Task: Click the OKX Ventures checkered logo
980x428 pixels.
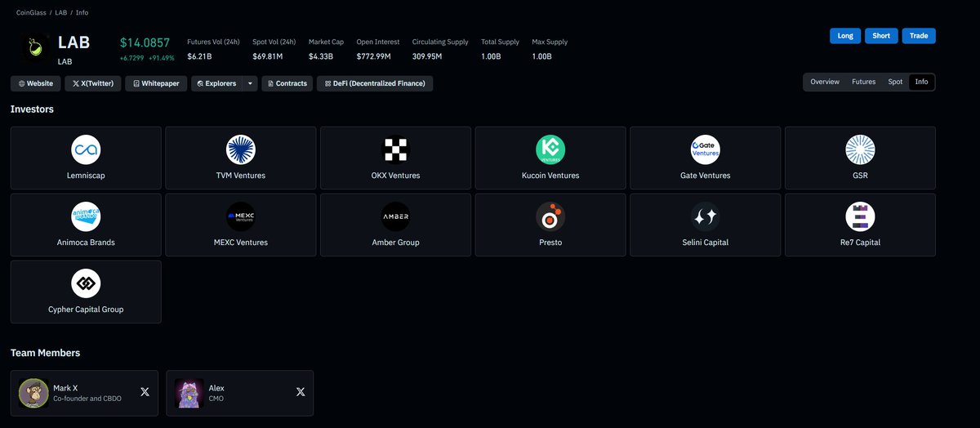Action: coord(396,149)
